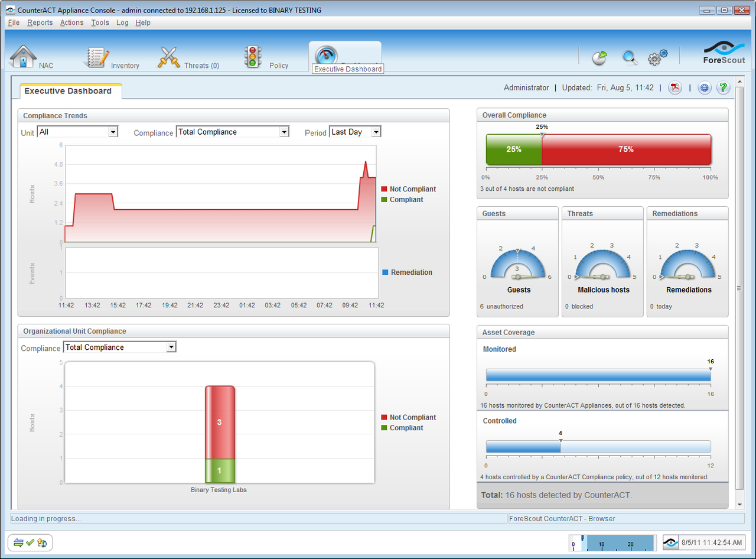Click the connection arrows status icon

point(18,542)
